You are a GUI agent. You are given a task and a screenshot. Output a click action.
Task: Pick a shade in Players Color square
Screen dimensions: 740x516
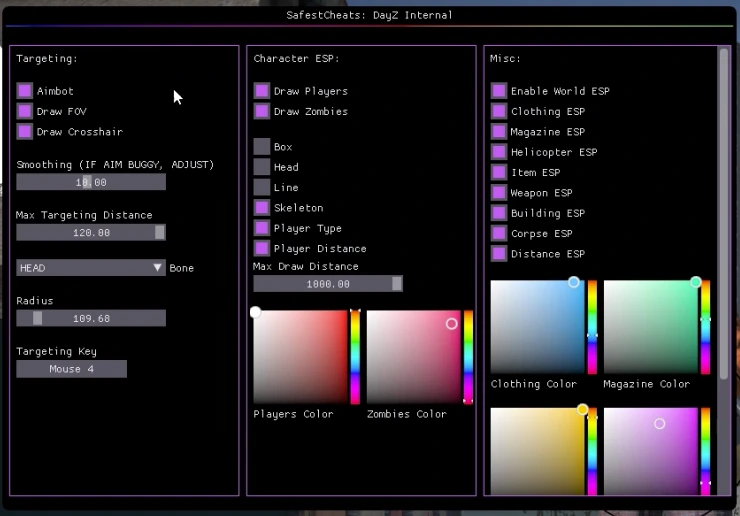(x=301, y=357)
